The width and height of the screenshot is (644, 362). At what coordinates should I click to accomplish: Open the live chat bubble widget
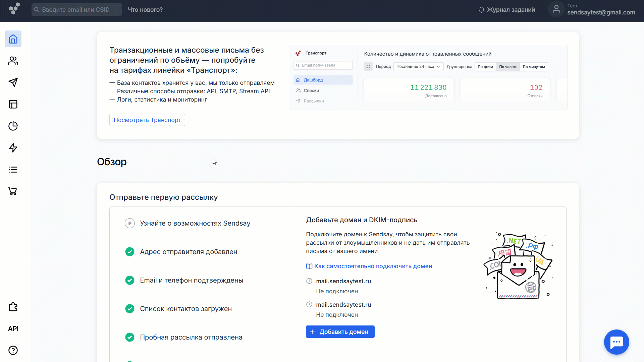tap(616, 342)
